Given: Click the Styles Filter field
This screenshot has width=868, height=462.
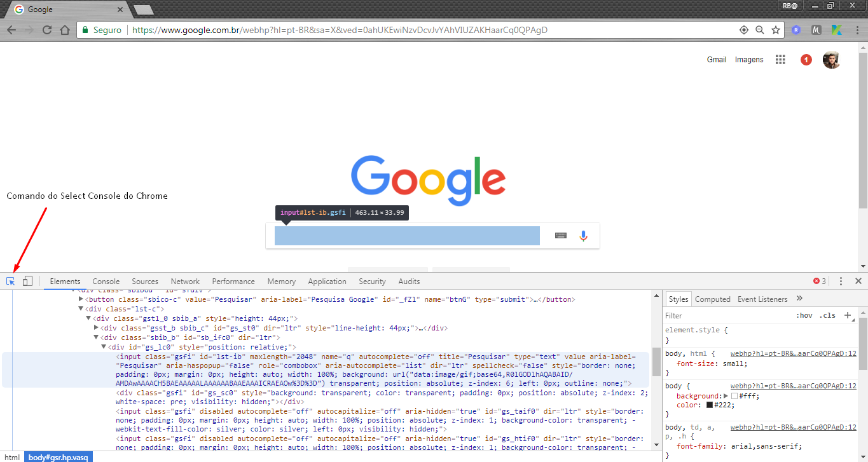Looking at the screenshot, I should 728,315.
